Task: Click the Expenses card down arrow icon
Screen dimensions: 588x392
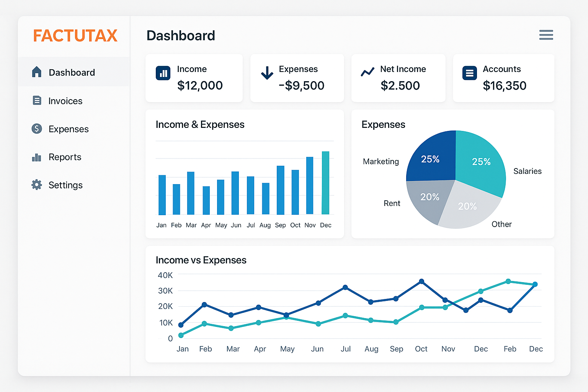Action: [267, 73]
